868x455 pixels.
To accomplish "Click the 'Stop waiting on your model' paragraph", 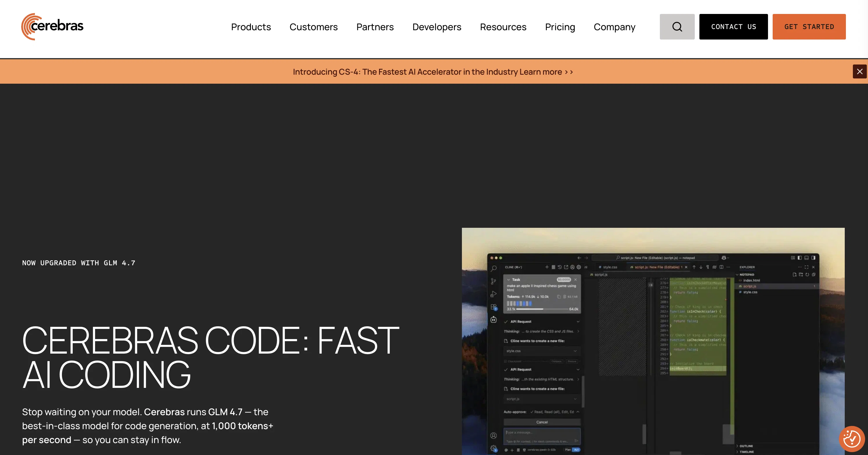I will pyautogui.click(x=148, y=426).
